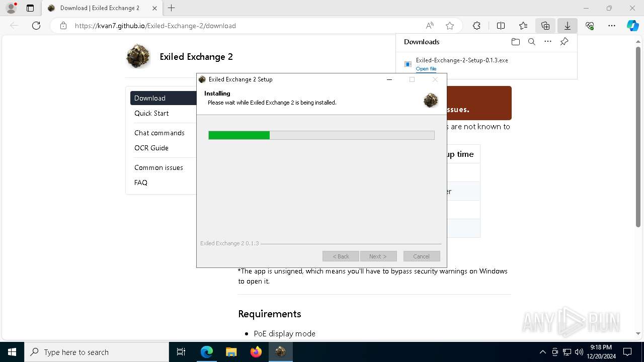Click the taskbar search box
Viewport: 644px width, 362px height.
(x=97, y=352)
